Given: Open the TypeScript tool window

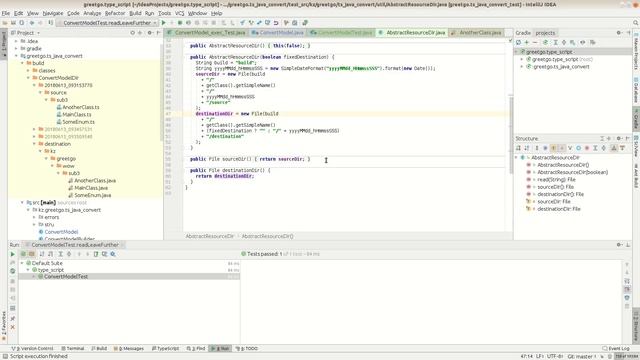Looking at the screenshot, I should [x=165, y=349].
